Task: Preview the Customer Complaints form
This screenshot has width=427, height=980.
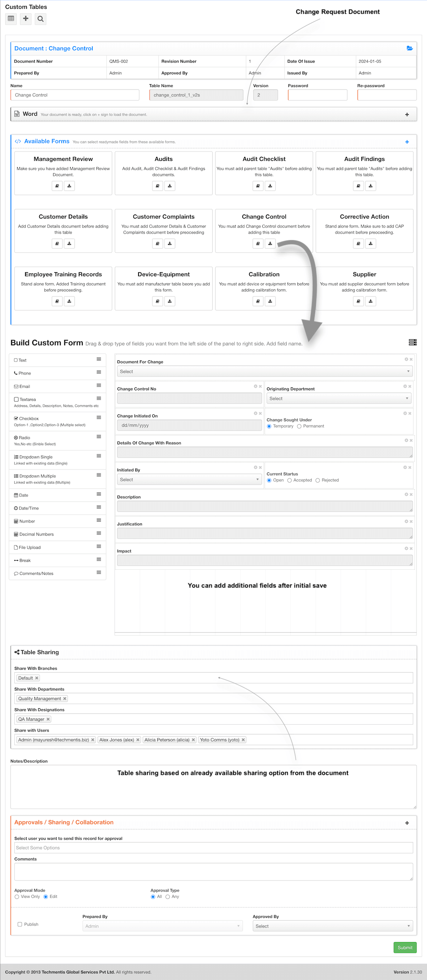Action: coord(157,244)
